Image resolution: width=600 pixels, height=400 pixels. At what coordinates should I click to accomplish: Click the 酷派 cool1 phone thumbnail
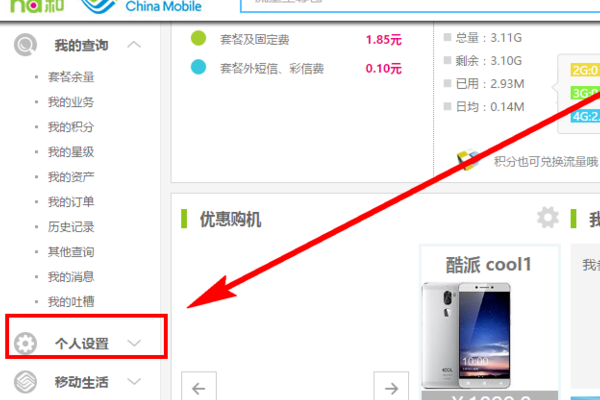point(466,335)
